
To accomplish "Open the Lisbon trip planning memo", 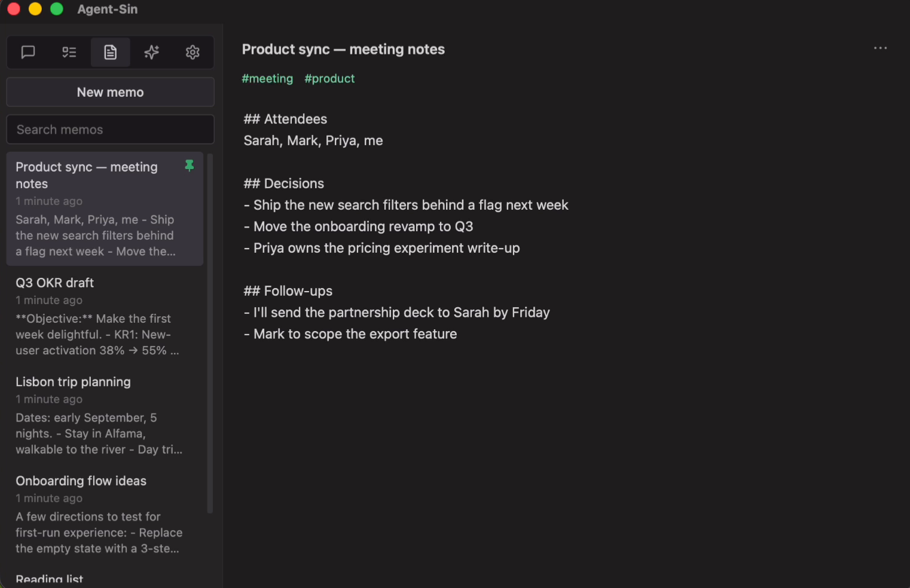I will pyautogui.click(x=105, y=415).
